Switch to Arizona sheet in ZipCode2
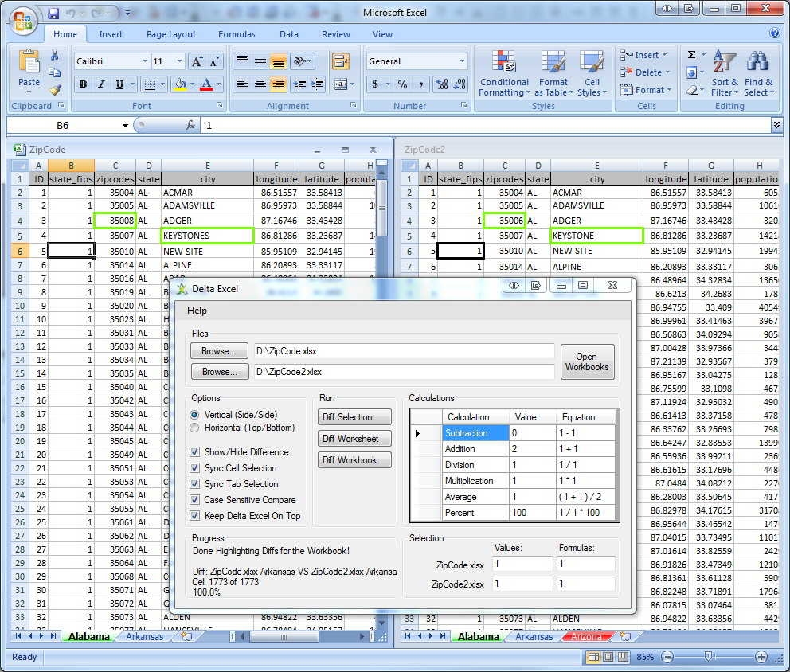The height and width of the screenshot is (672, 790). tap(586, 636)
